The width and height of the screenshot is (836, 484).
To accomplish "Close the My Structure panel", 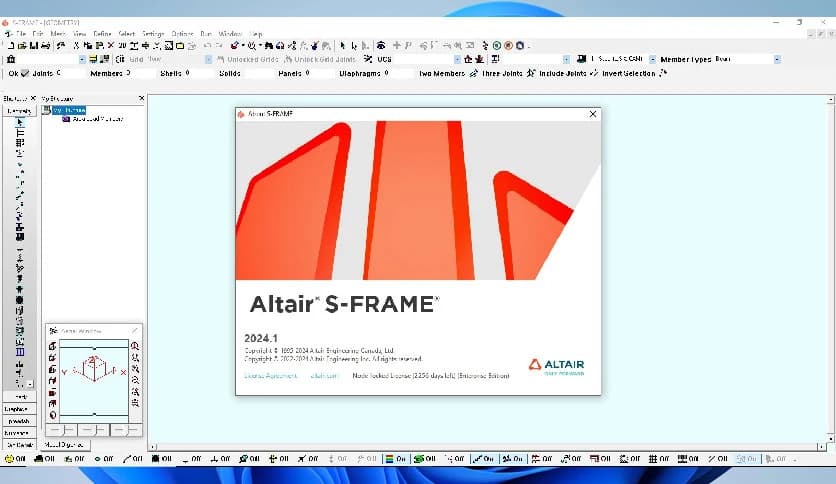I will point(141,98).
